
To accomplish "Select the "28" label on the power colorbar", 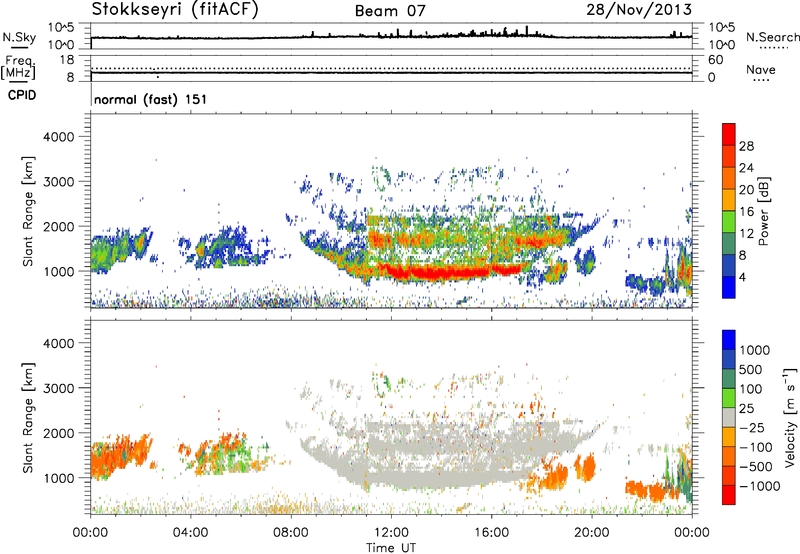I will pos(746,146).
